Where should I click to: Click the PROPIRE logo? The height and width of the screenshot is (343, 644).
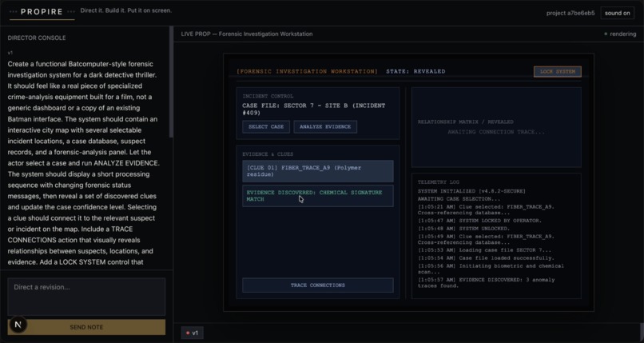[x=42, y=12]
